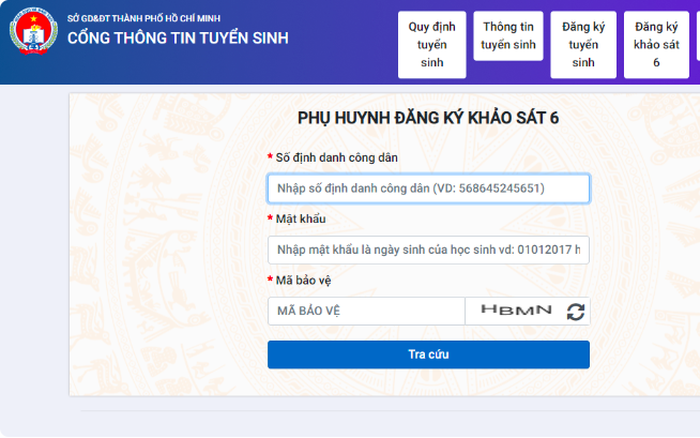Click the PHỤ HUYNH ĐĂNG KÝ KHẢO SÁT 6 heading
Viewport: 700px width, 438px height.
(428, 118)
